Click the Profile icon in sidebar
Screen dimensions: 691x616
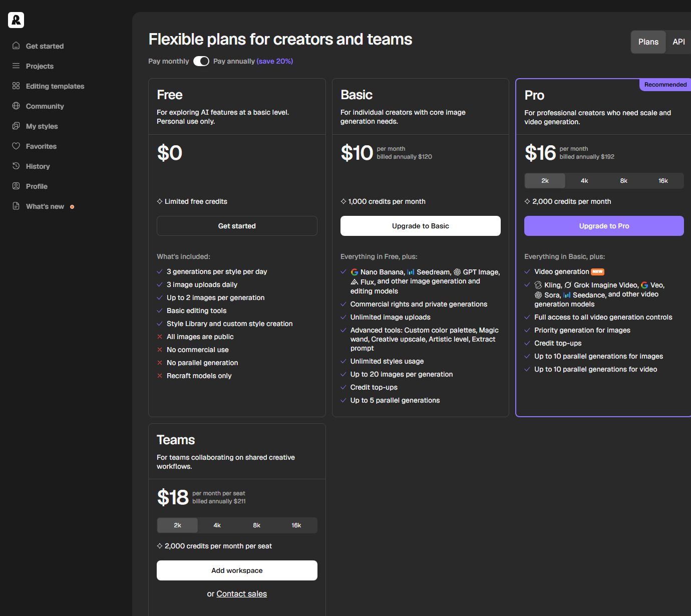16,186
